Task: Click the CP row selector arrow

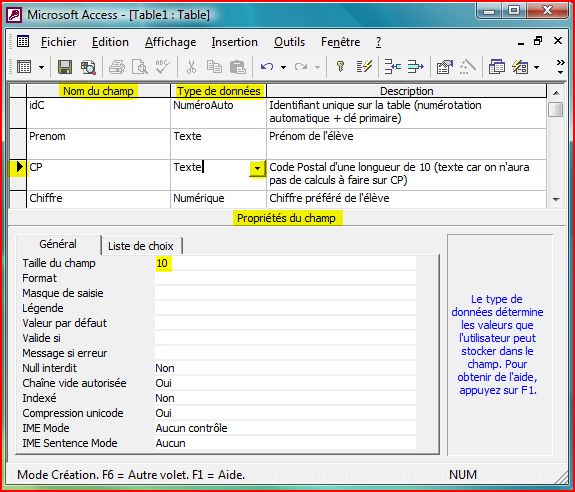Action: [x=18, y=175]
